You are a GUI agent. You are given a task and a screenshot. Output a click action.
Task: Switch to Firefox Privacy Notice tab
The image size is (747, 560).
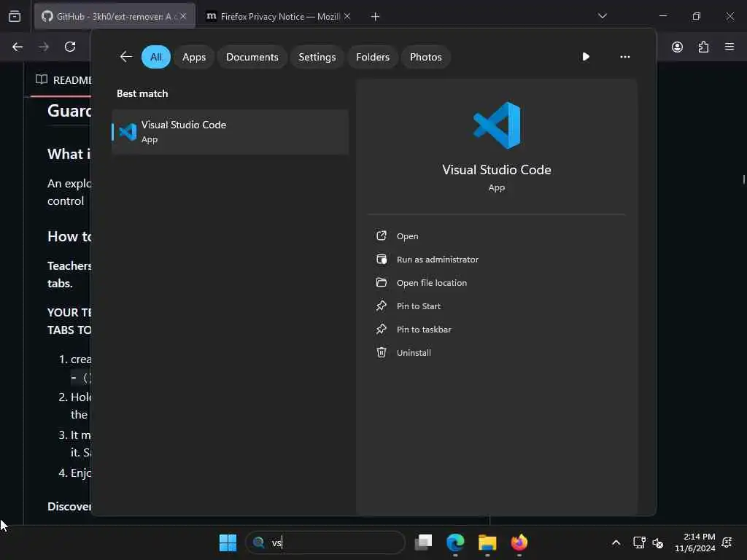coord(278,16)
